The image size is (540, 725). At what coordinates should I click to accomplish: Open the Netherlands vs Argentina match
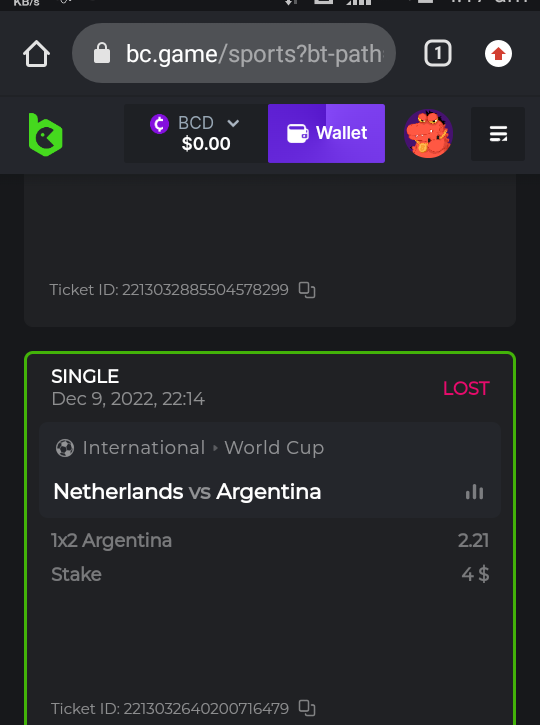[x=187, y=492]
